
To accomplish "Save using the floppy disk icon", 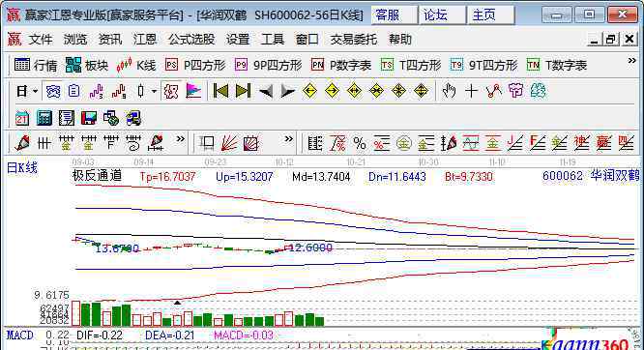I will coord(88,118).
